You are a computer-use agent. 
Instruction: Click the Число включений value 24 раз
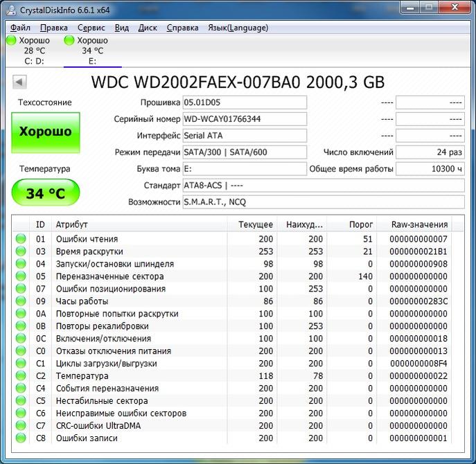[x=430, y=152]
